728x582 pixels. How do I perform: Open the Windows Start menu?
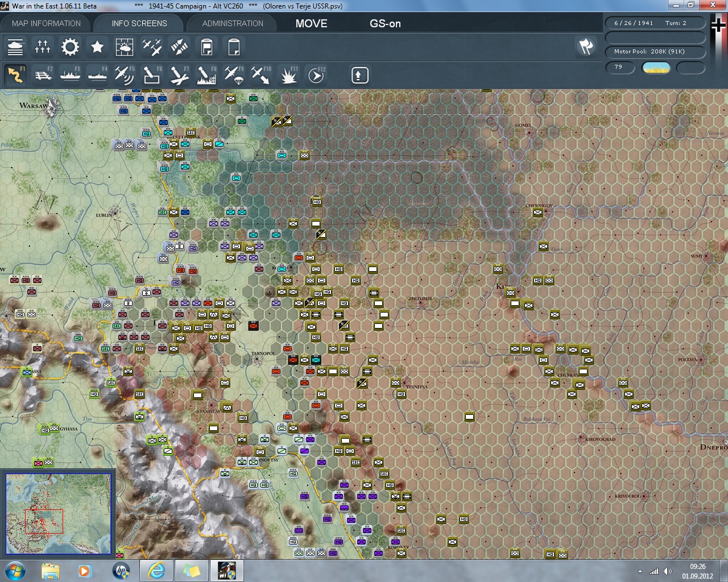[x=14, y=570]
